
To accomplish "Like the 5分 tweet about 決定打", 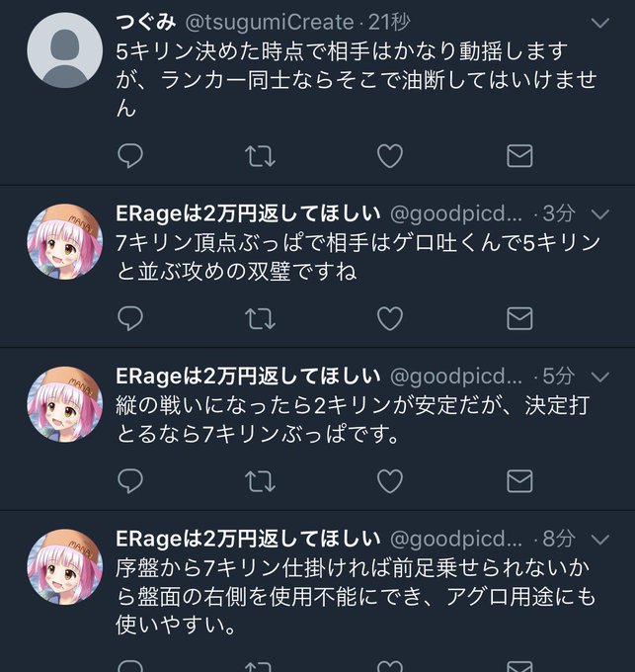I will click(x=390, y=481).
